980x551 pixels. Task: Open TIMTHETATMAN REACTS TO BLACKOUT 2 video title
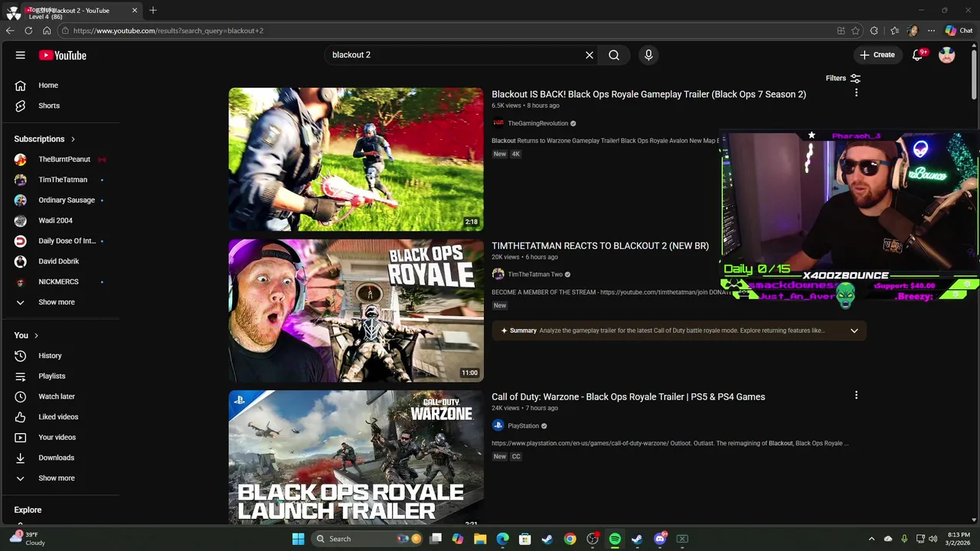(600, 246)
